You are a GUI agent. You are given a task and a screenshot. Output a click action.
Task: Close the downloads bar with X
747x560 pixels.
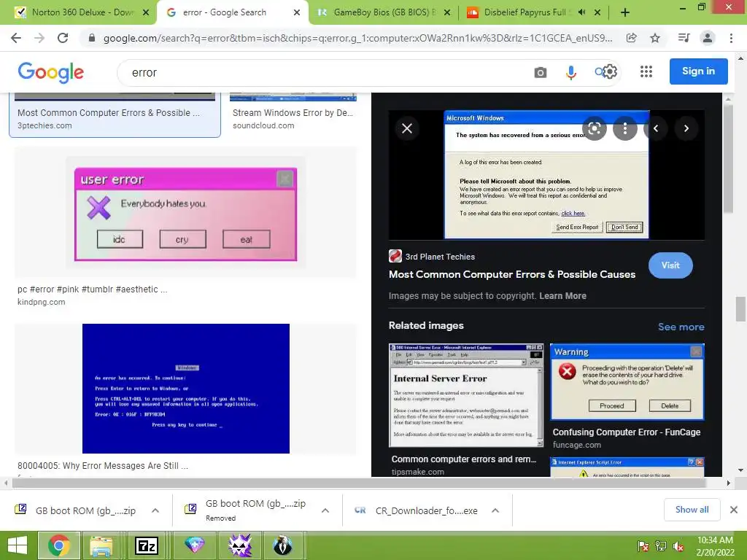tap(734, 510)
